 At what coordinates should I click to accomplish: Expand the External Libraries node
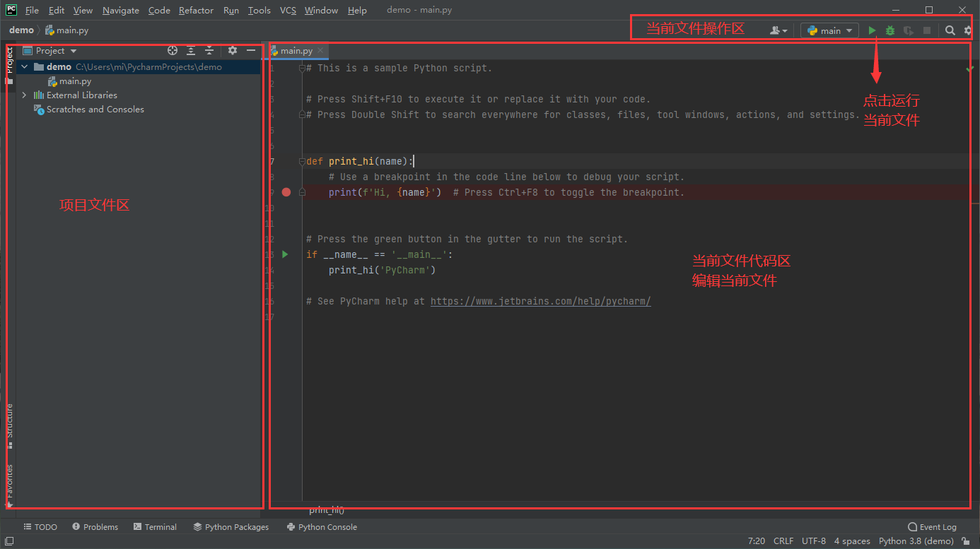tap(25, 95)
